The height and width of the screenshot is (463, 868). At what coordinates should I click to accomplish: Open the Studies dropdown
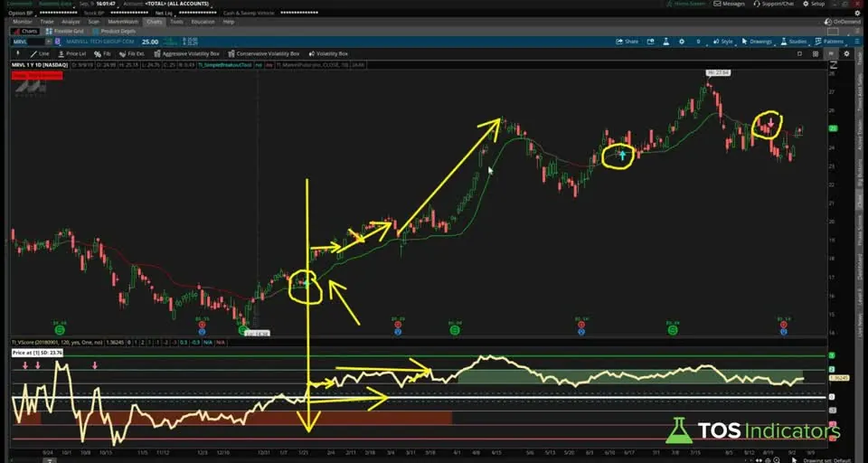pos(794,42)
